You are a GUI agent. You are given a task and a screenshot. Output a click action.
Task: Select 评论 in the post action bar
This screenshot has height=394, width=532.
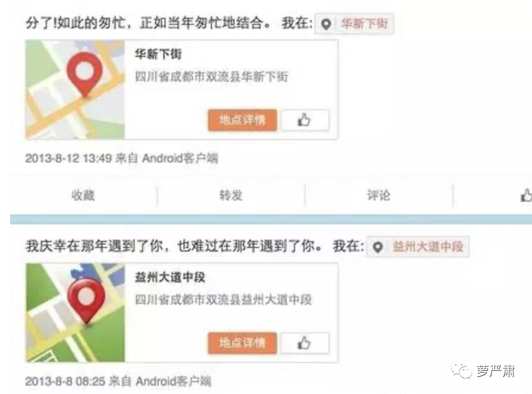(x=379, y=195)
